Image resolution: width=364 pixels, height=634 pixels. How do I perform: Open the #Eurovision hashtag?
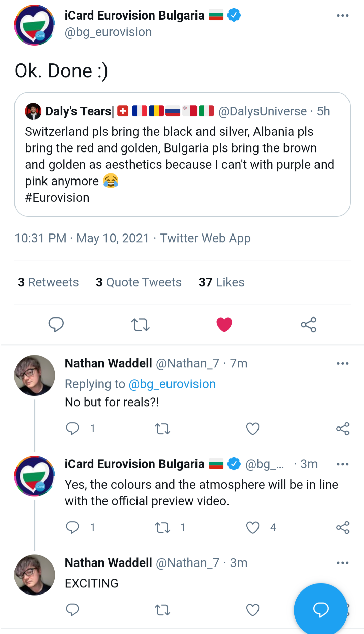(57, 198)
